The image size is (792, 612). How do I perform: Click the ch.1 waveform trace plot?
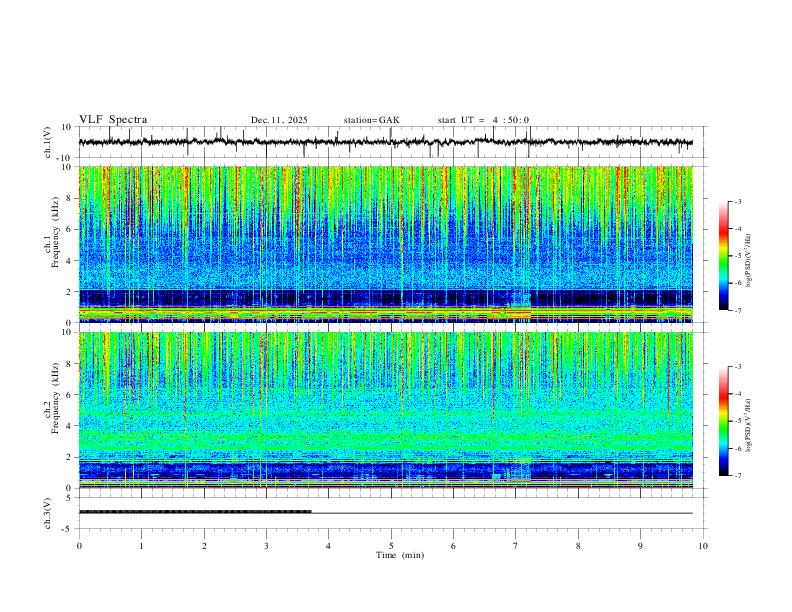(x=386, y=142)
